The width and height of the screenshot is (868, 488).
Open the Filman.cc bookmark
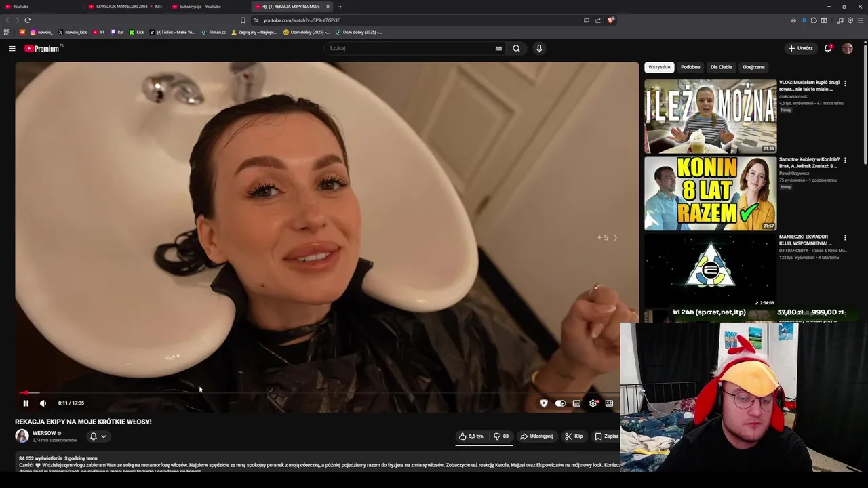[214, 32]
